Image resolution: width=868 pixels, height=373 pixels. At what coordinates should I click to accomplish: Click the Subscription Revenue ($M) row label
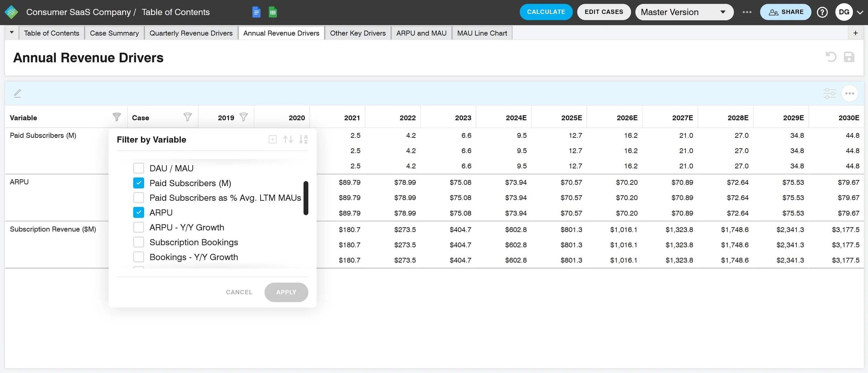(x=53, y=229)
